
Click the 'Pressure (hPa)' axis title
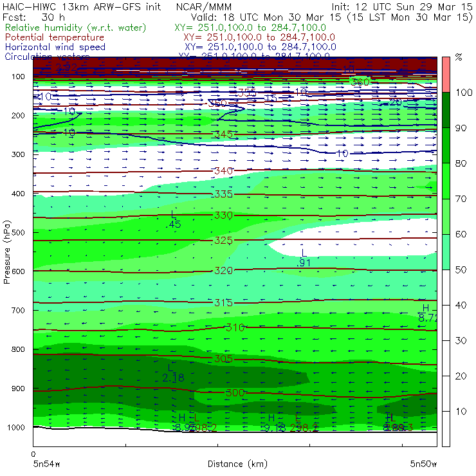click(6, 252)
